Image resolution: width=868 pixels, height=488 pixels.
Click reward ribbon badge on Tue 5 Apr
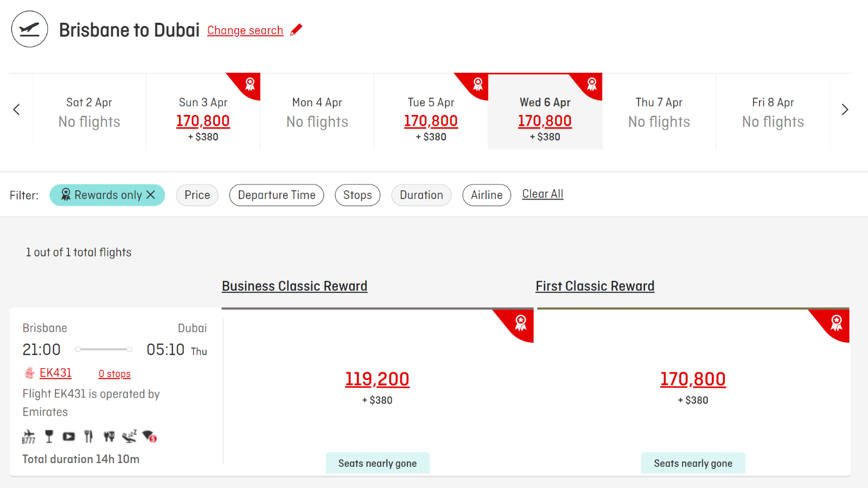tap(477, 84)
